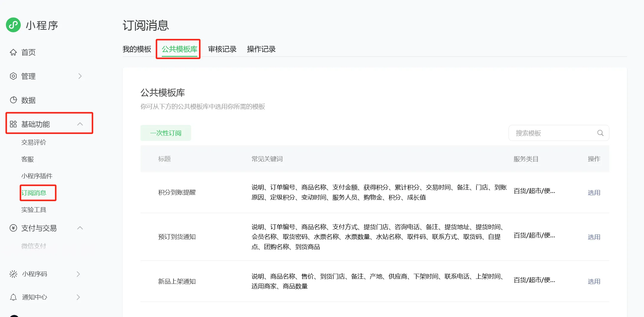Viewport: 644px width, 317px height.
Task: Open 客服 in the sidebar
Action: [28, 159]
